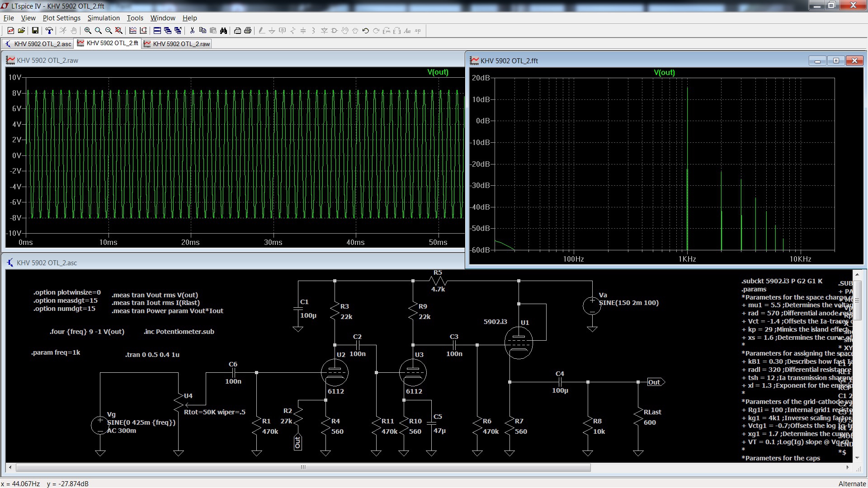Screen dimensions: 868x488
Task: Maximize the KHV 5902 OTL_2.fft window
Action: pos(836,61)
